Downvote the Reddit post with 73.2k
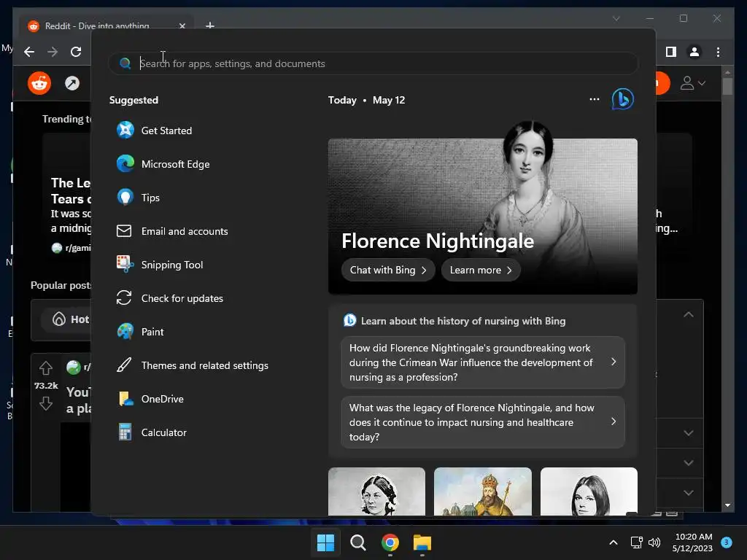Image resolution: width=747 pixels, height=560 pixels. coord(46,403)
